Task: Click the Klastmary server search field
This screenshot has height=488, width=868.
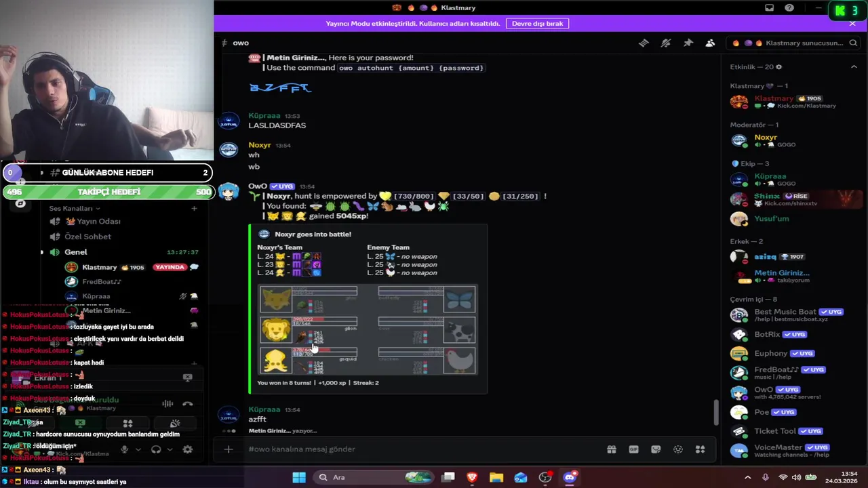Action: tap(795, 43)
